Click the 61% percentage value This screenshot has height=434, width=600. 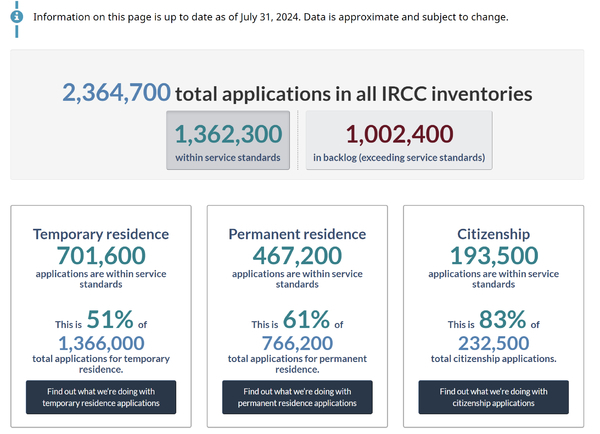point(306,319)
